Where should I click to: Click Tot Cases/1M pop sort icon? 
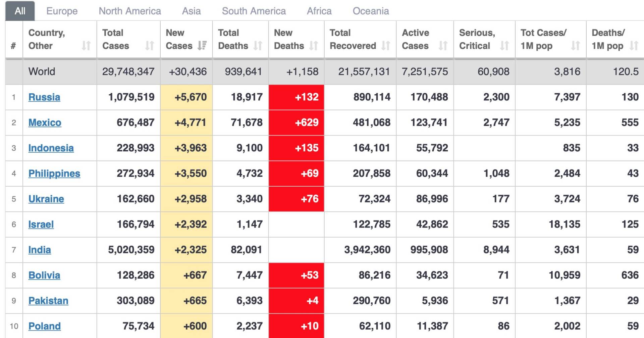pos(576,46)
